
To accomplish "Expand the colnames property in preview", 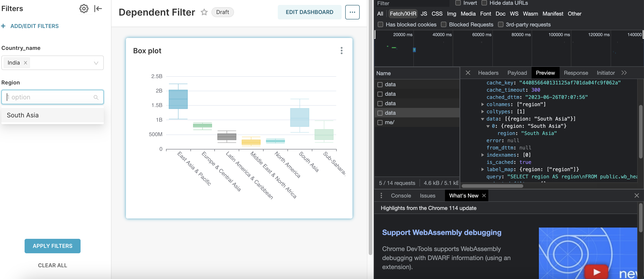I will click(x=482, y=104).
